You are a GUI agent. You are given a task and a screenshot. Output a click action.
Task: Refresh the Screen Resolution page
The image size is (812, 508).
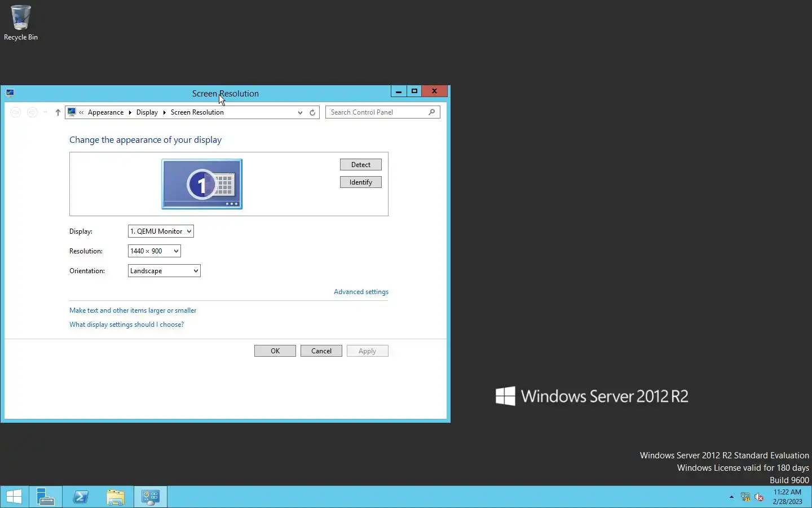coord(312,112)
